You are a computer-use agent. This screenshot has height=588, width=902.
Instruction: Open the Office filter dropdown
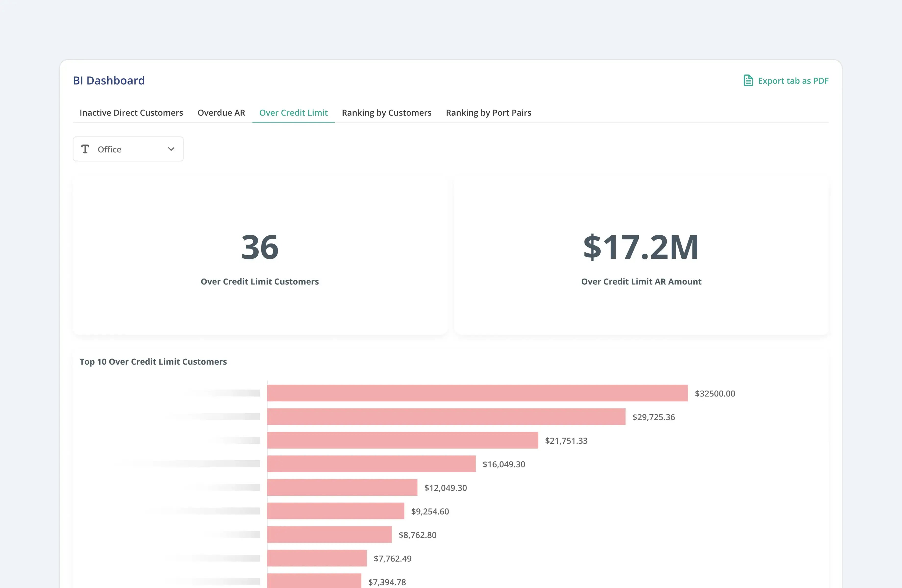[128, 149]
